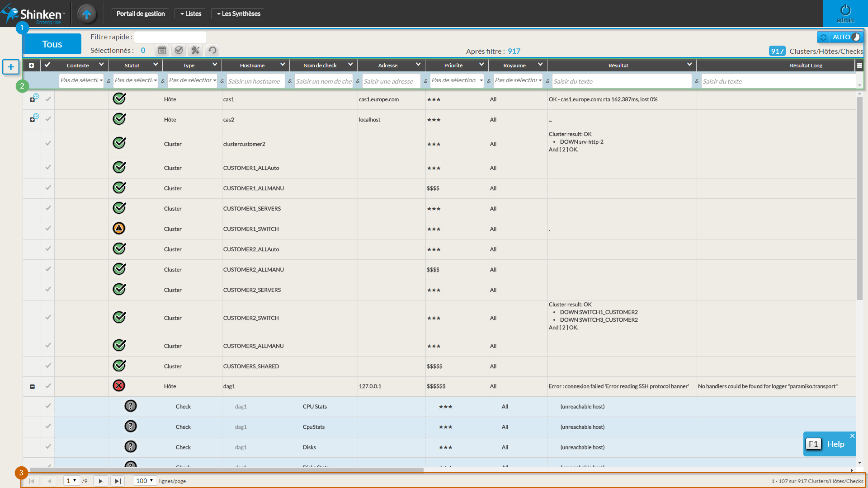The height and width of the screenshot is (488, 868).
Task: Click the calendar downtime icon
Action: click(x=162, y=50)
